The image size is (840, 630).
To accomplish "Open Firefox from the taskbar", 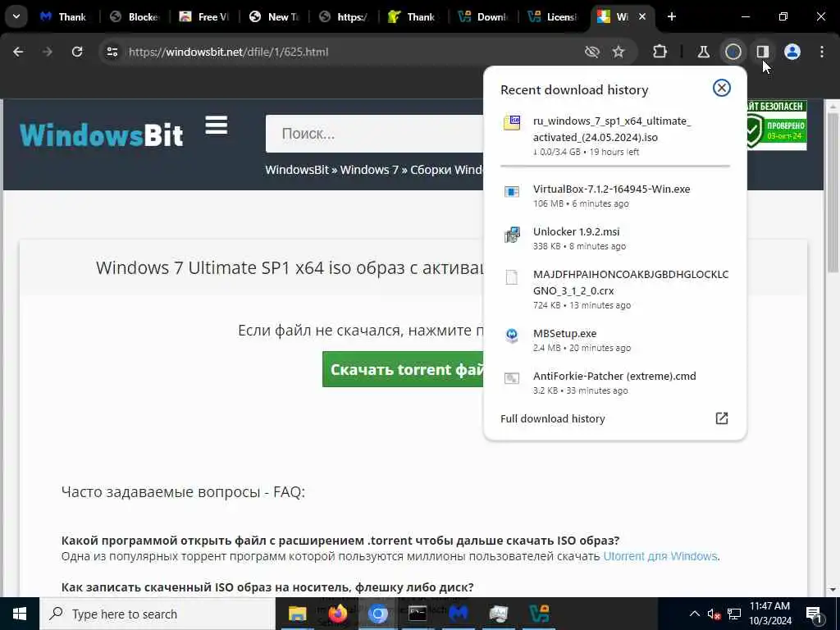I will coord(337,614).
